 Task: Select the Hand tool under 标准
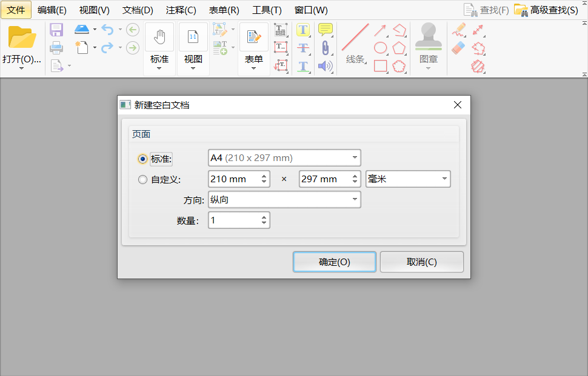pos(160,37)
